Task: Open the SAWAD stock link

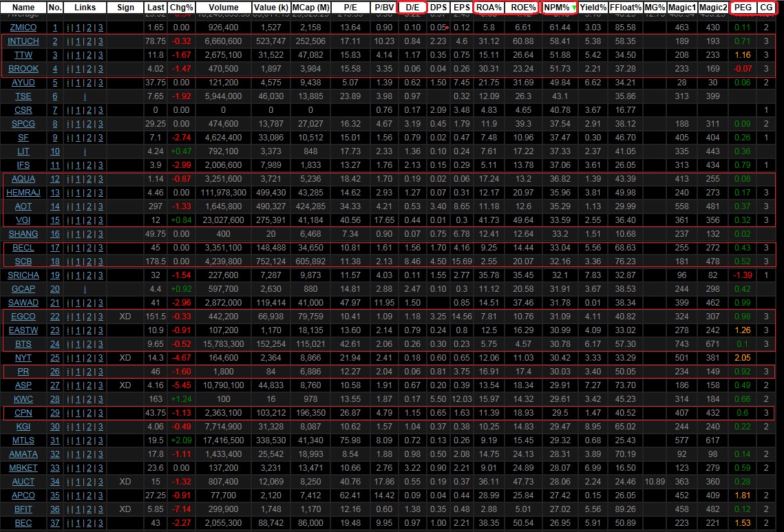Action: coord(23,303)
